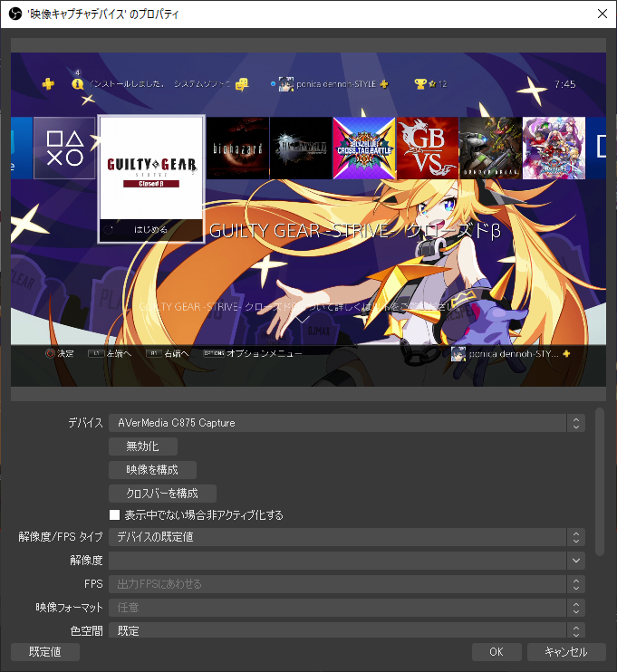Click the OBS logo in the title bar
Screen dimensions: 617x672
pos(15,14)
